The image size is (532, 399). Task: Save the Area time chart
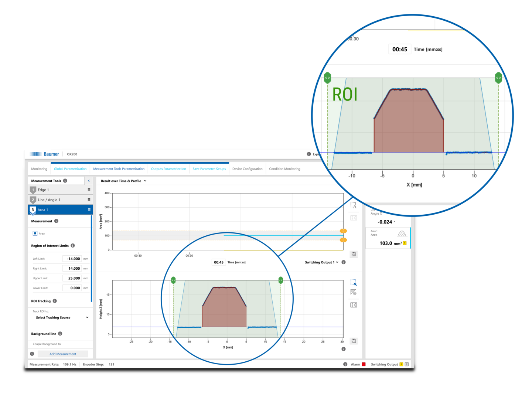coord(354,254)
